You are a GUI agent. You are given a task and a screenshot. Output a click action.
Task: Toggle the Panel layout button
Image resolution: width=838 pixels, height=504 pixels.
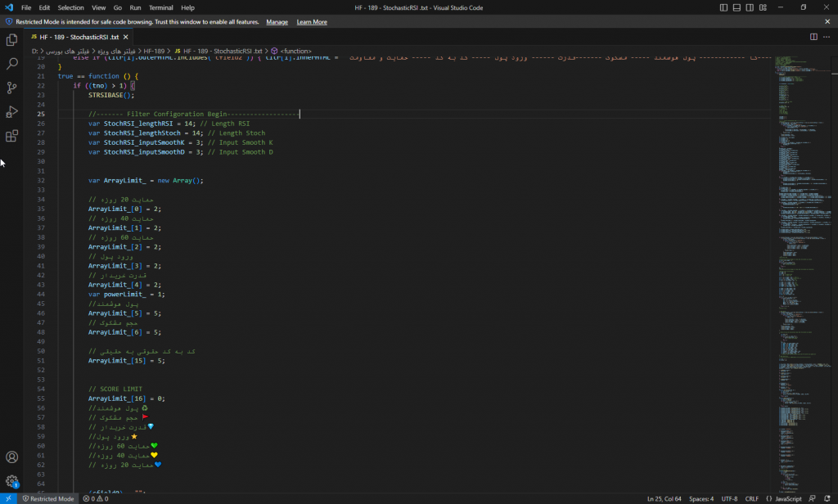pos(737,7)
